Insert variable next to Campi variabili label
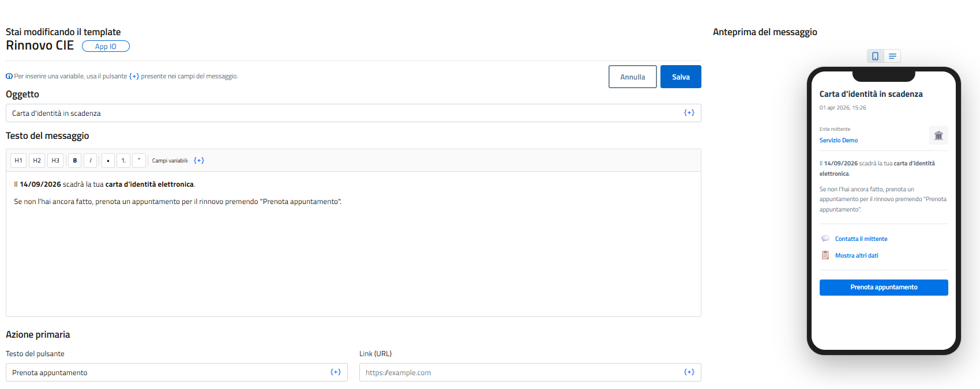980x389 pixels. pos(199,161)
